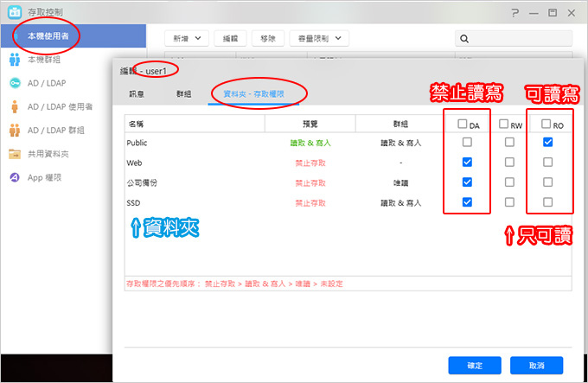Screen dimensions: 588x383
Task: Click the search magnifier icon
Action: (x=463, y=39)
